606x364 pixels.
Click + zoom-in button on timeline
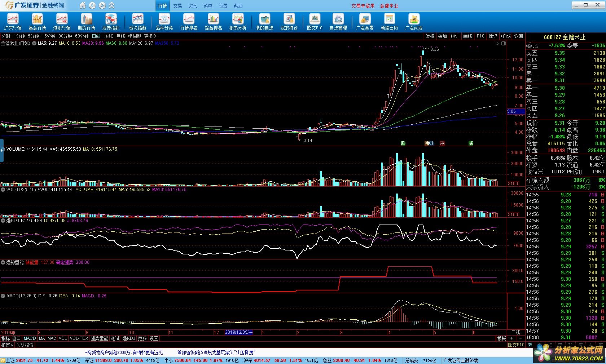(511, 338)
